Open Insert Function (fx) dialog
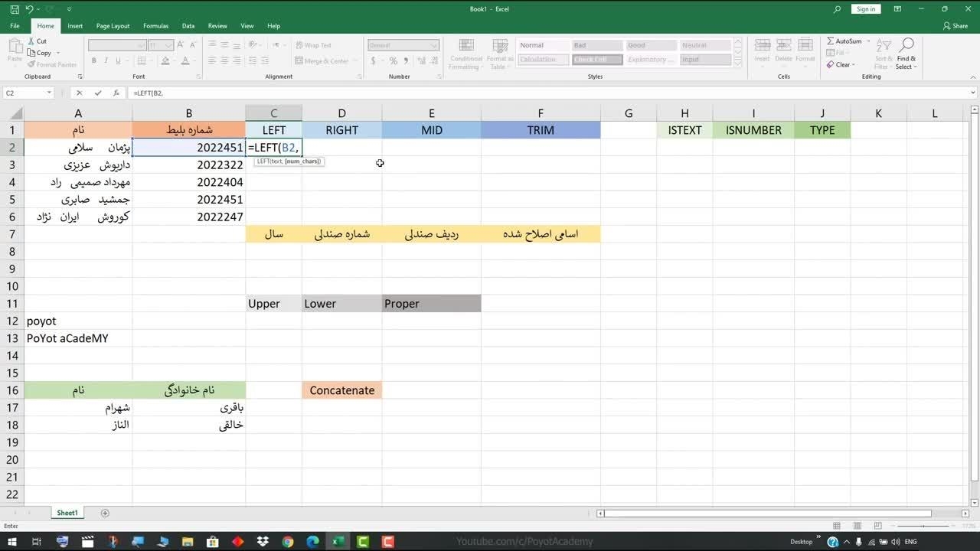 click(116, 93)
